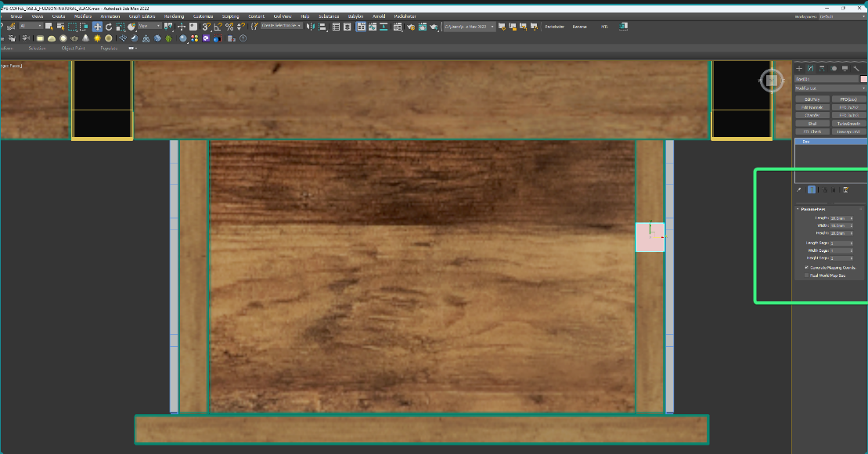Toggle Show End Result in modifier stack
This screenshot has width=868, height=454.
tap(812, 189)
